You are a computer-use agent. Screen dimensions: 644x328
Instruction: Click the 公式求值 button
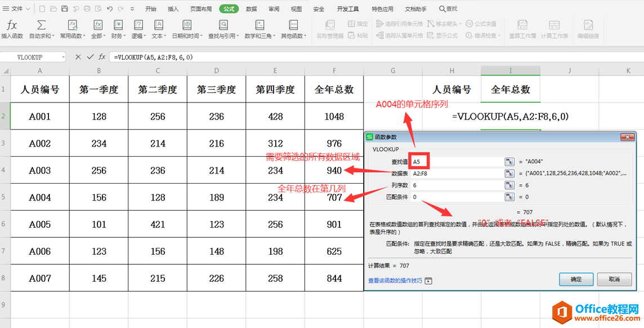click(x=481, y=24)
